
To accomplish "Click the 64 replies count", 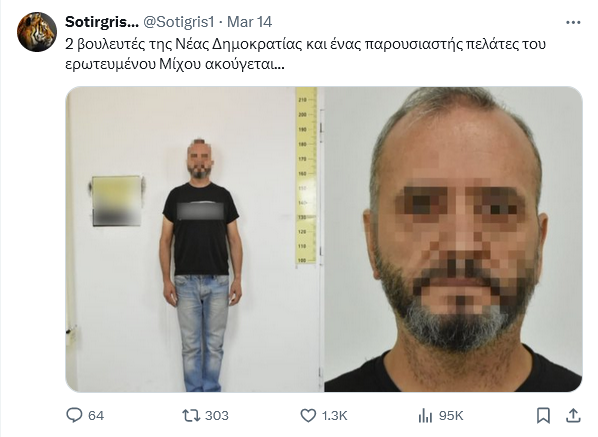I will [x=96, y=415].
